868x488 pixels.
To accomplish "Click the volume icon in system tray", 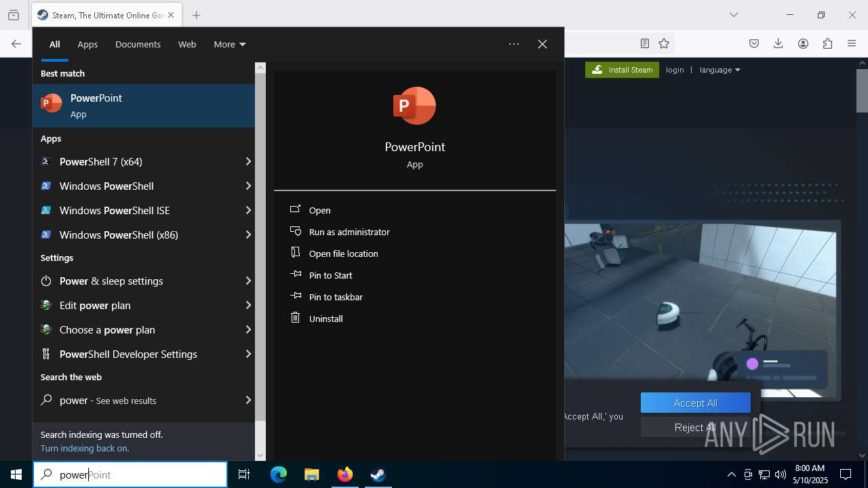I will pyautogui.click(x=781, y=474).
